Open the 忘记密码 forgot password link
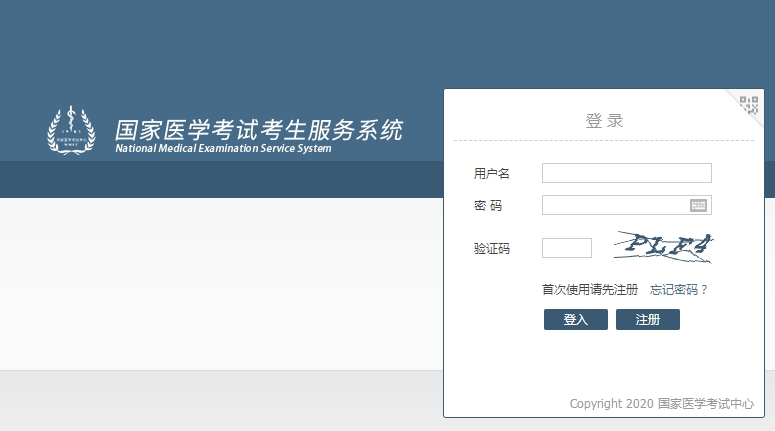The width and height of the screenshot is (775, 431). coord(678,290)
